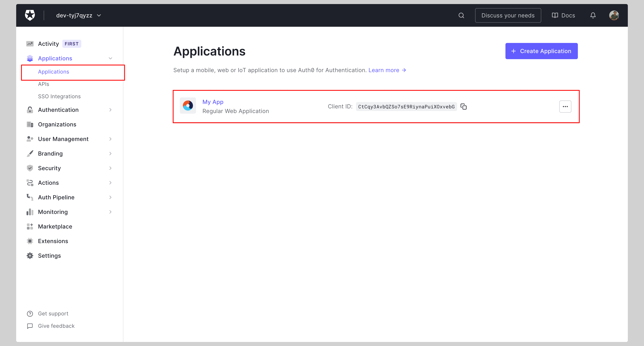Click the Create Application button

click(x=541, y=51)
